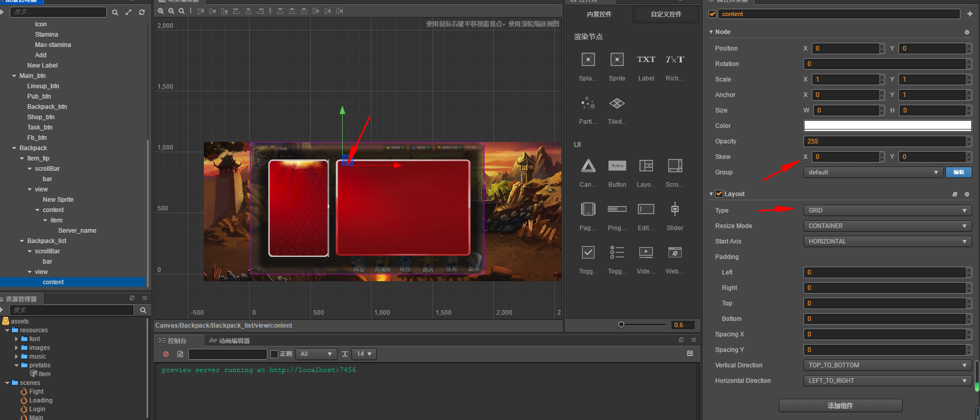This screenshot has height=420, width=980.
Task: Collapse the Main_btn tree node
Action: 14,76
